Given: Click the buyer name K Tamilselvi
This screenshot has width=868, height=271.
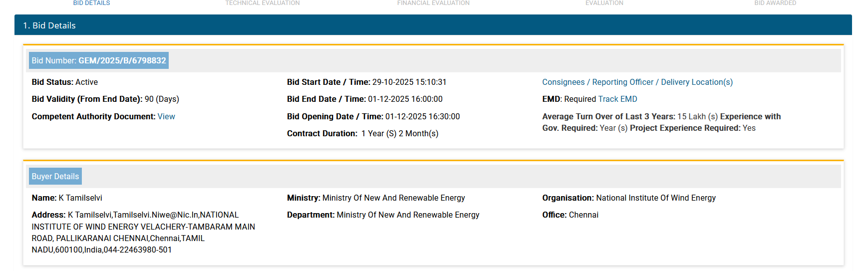Looking at the screenshot, I should 80,198.
